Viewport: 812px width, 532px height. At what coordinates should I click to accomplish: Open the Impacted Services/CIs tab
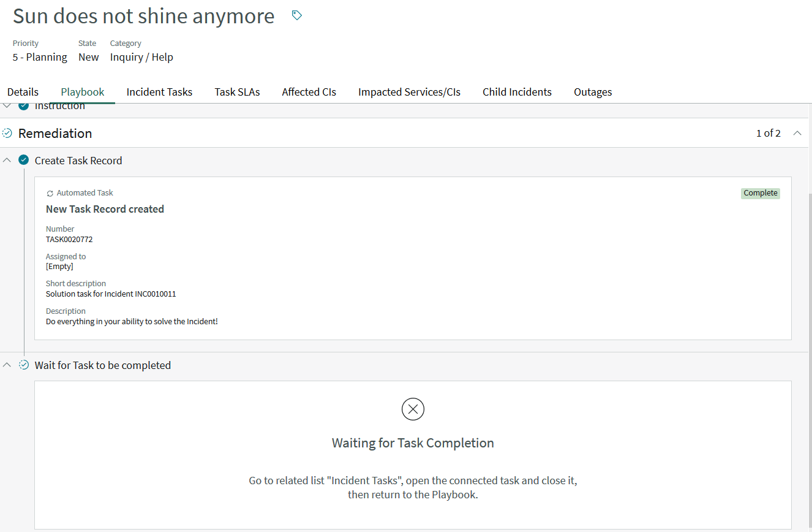click(x=409, y=92)
